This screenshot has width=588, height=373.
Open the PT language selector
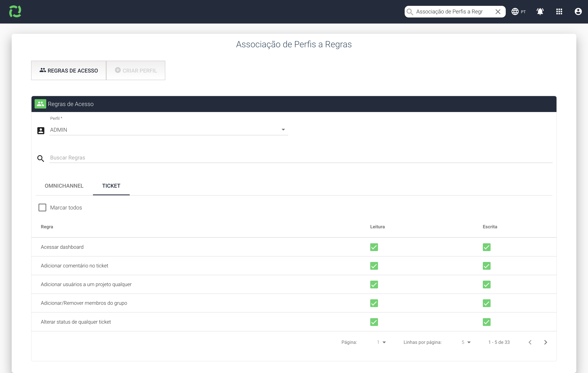point(518,12)
